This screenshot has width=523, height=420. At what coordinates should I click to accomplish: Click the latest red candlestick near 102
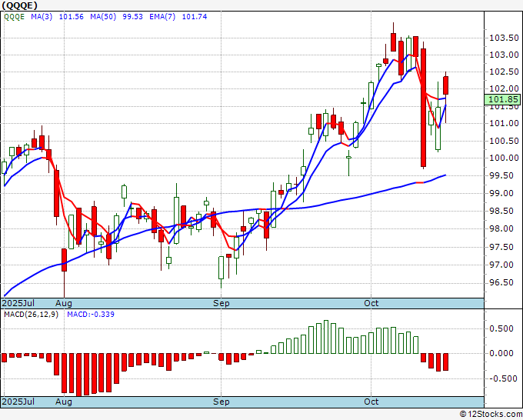click(445, 85)
